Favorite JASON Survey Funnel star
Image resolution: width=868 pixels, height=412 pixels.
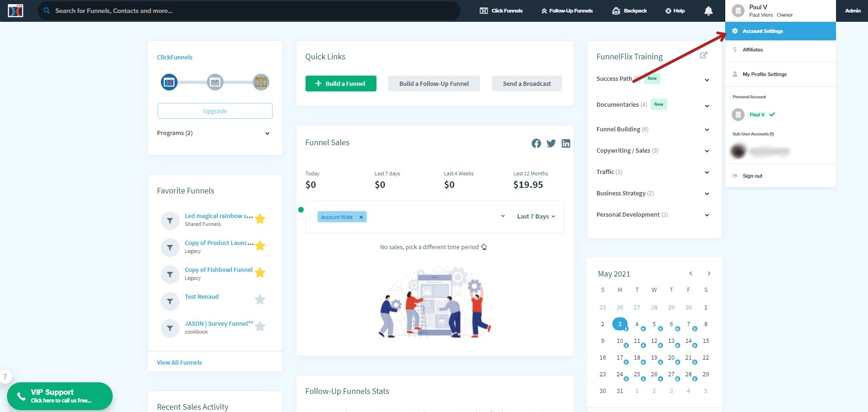(260, 326)
